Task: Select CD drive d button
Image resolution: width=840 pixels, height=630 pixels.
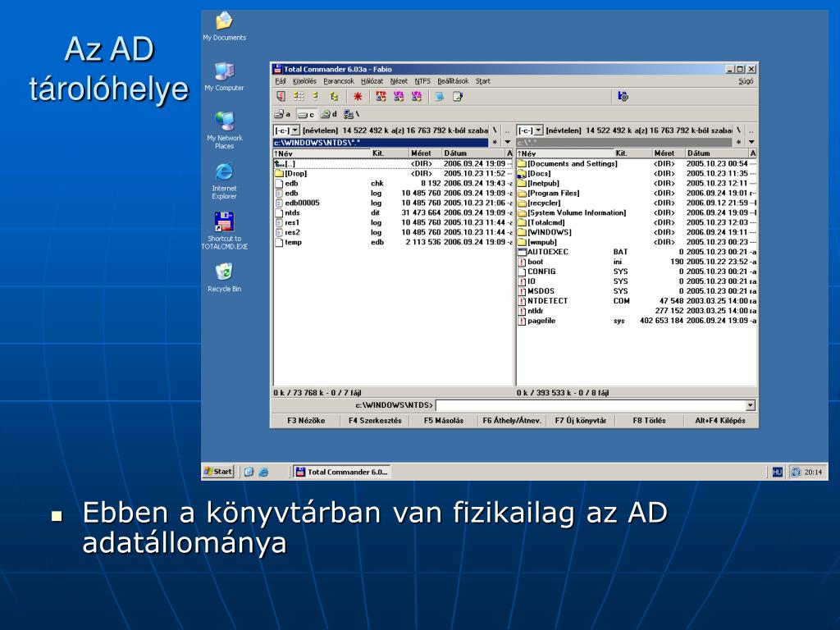Action: click(328, 114)
